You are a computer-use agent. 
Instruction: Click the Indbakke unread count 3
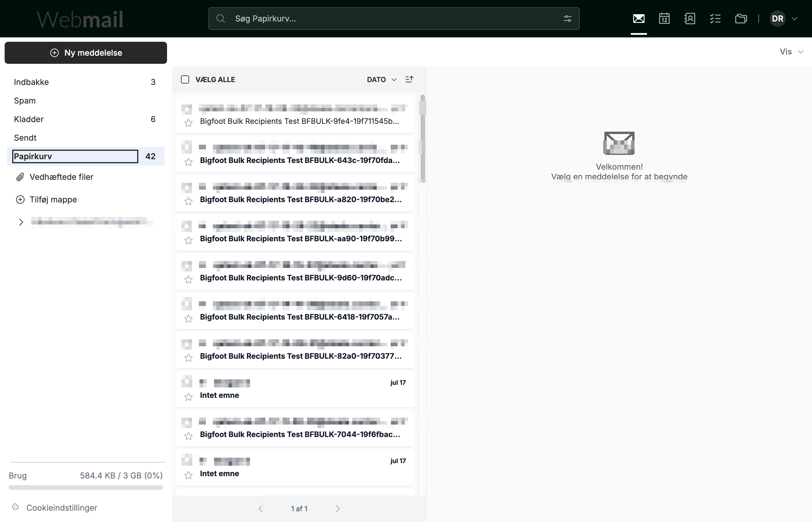pos(153,82)
